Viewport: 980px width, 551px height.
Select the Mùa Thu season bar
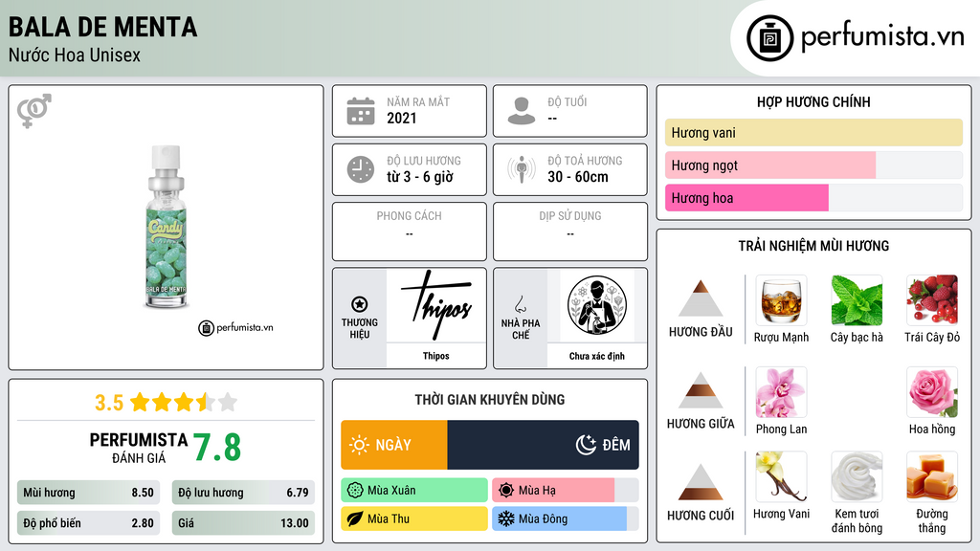point(414,519)
